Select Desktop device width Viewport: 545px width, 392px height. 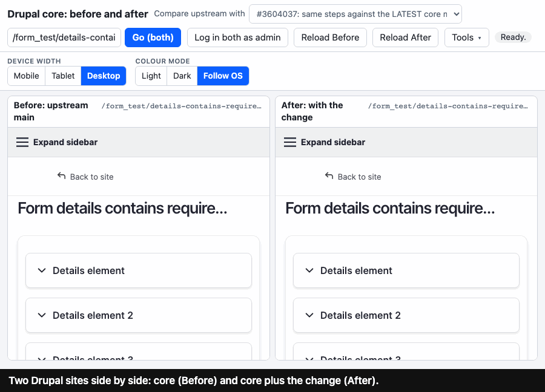pos(104,76)
